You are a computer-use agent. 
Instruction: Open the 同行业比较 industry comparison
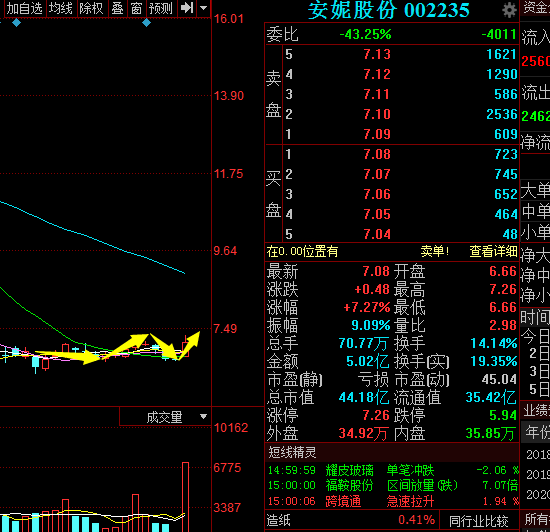coord(479,521)
